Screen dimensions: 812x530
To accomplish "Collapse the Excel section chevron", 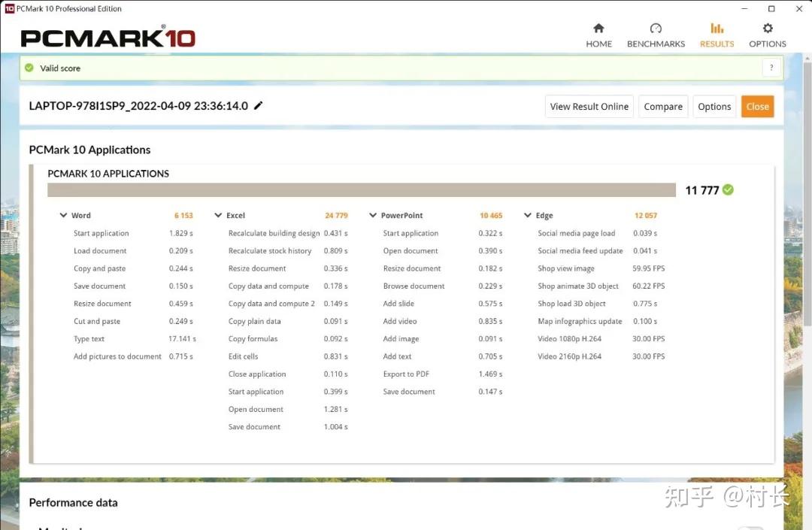I will click(218, 215).
